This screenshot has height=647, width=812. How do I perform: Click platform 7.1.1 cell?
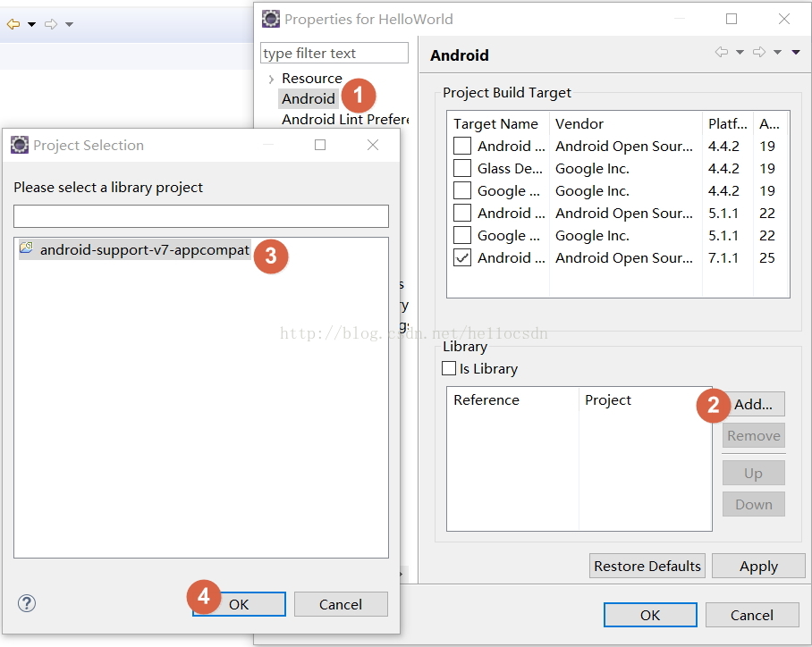click(723, 257)
